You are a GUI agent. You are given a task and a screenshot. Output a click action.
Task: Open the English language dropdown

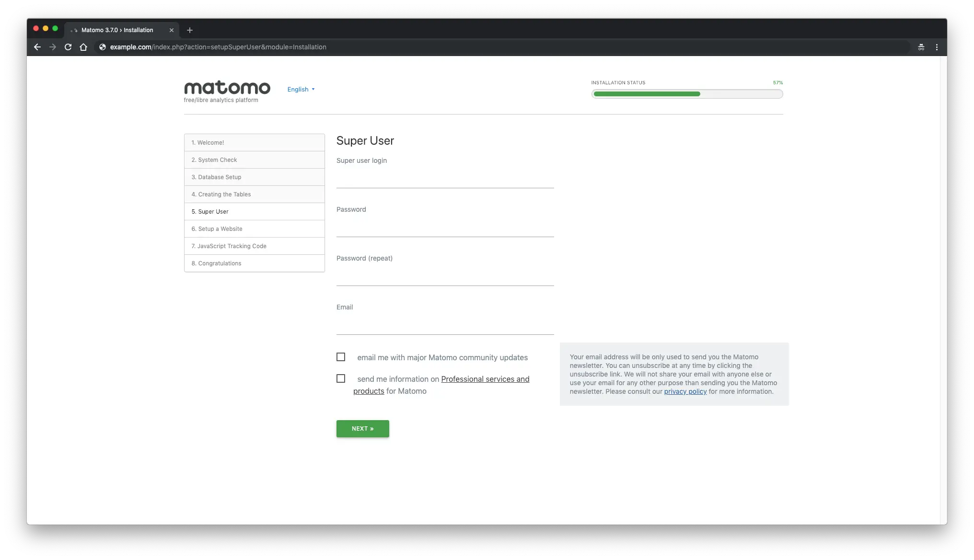coord(301,90)
